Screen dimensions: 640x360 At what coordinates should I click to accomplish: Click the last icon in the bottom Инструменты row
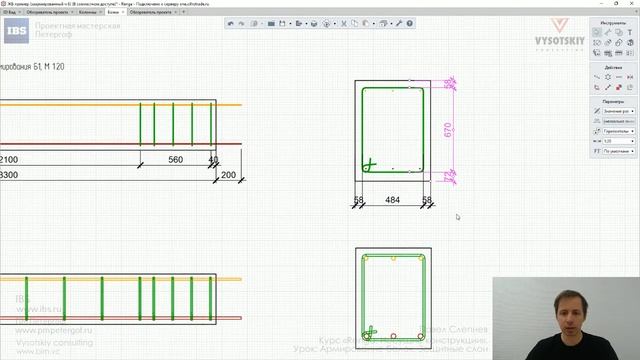pos(630,53)
